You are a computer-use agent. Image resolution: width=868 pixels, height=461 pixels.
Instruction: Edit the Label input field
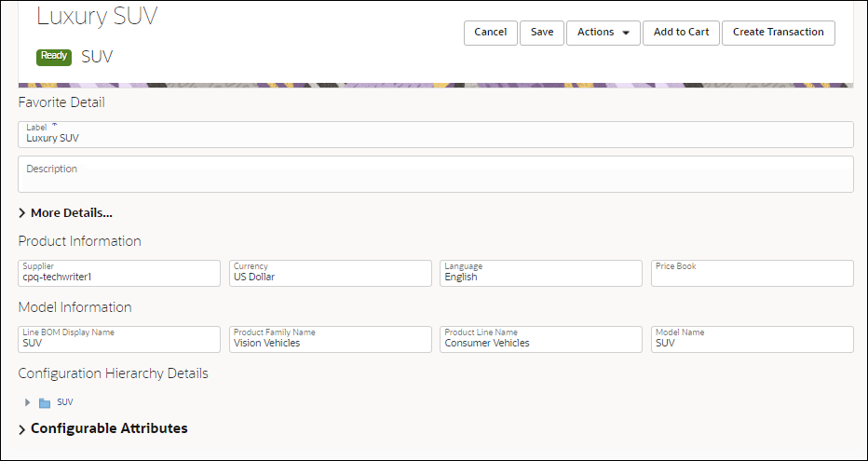435,135
